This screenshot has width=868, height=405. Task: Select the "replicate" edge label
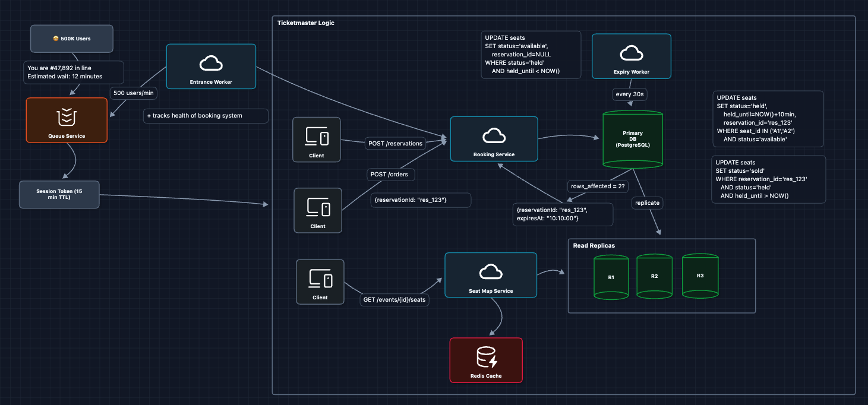click(647, 202)
